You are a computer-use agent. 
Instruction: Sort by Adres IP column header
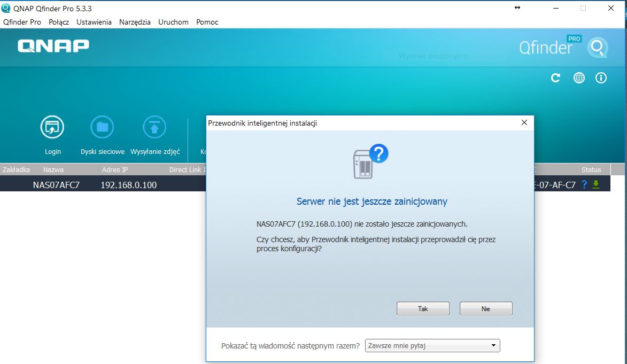[115, 169]
